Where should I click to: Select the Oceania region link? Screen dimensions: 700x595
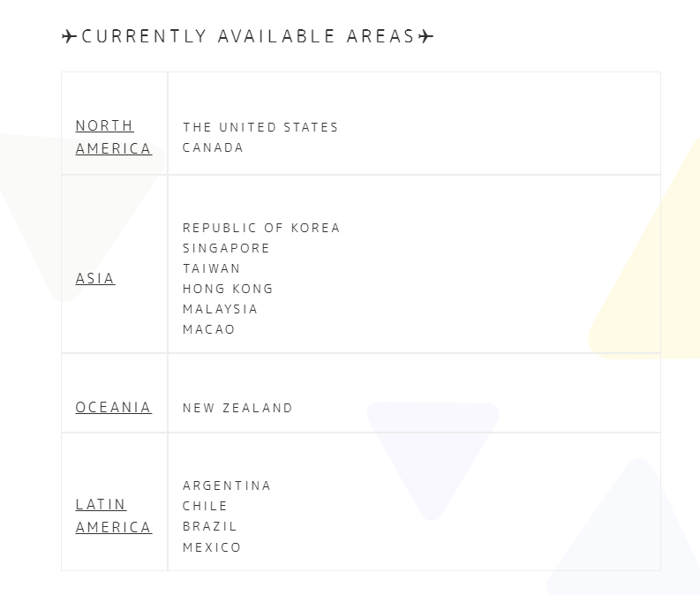(113, 407)
